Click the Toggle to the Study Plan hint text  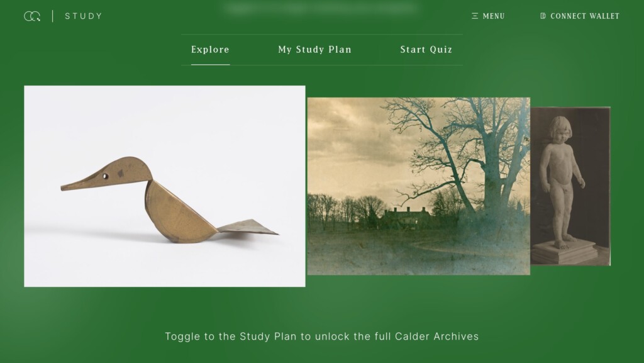pos(321,337)
